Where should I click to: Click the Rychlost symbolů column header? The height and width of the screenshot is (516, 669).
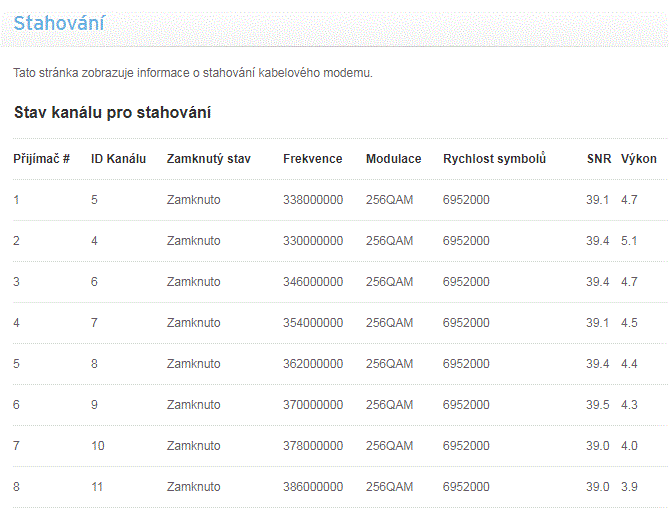tap(494, 159)
